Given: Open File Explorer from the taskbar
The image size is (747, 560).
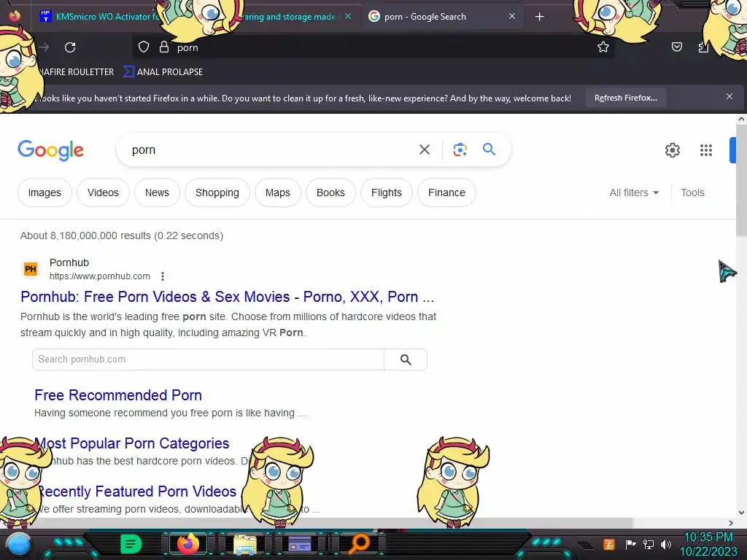Looking at the screenshot, I should pos(245,544).
